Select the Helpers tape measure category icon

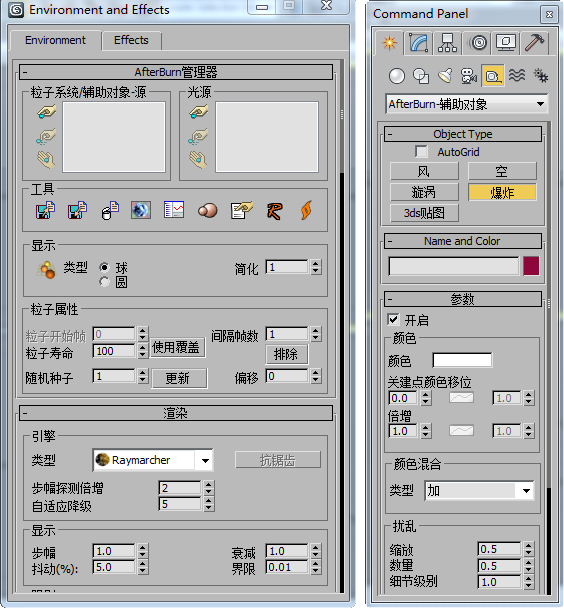tap(493, 76)
